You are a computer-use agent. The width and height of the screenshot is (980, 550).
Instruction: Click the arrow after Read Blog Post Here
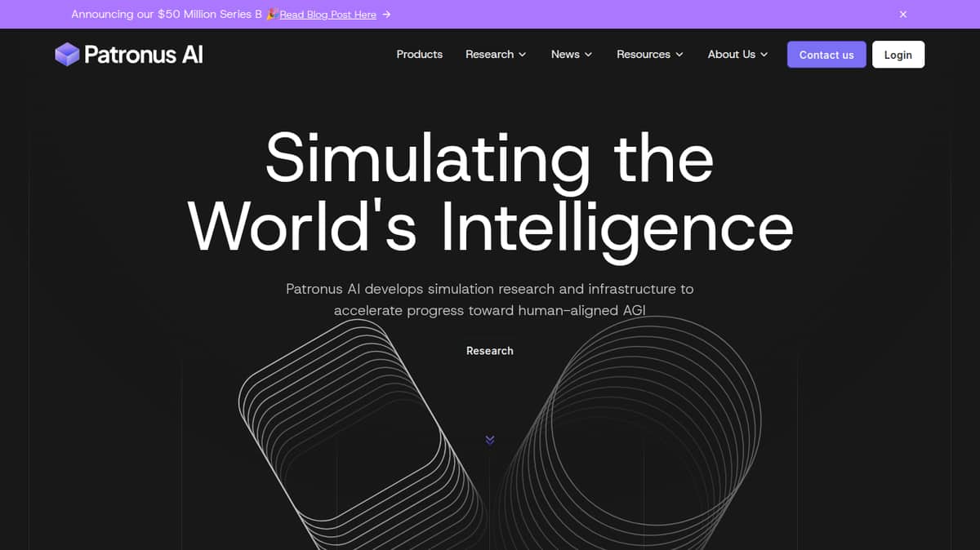386,15
